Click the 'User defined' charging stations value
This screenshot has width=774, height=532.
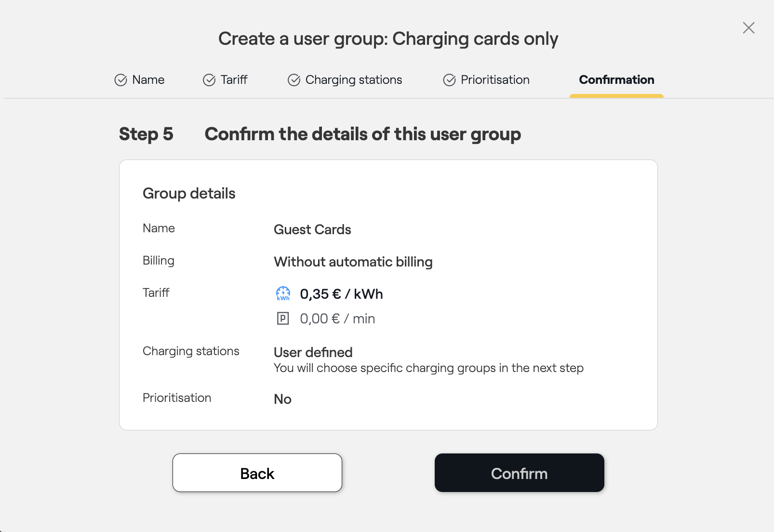[x=313, y=352]
